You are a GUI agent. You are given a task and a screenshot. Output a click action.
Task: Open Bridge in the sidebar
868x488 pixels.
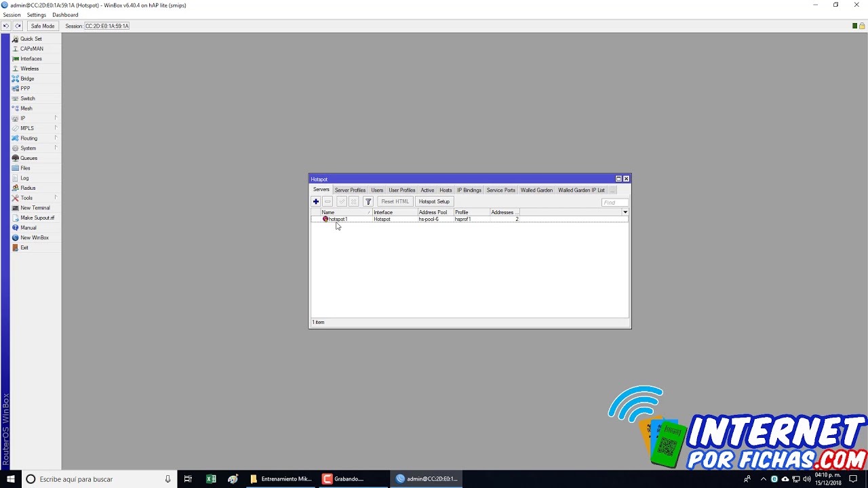[27, 79]
